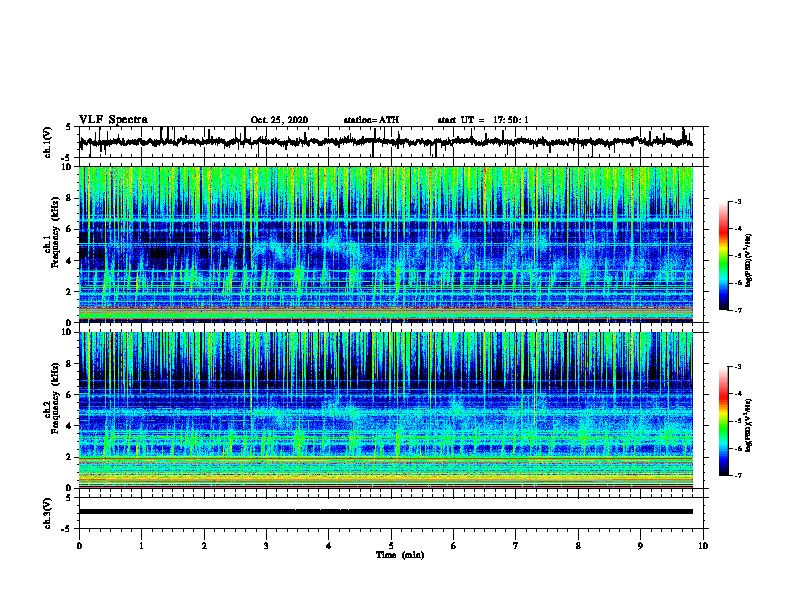Click the "10" tick of ch.1 Frequency axis
792x612 pixels.
pyautogui.click(x=68, y=167)
